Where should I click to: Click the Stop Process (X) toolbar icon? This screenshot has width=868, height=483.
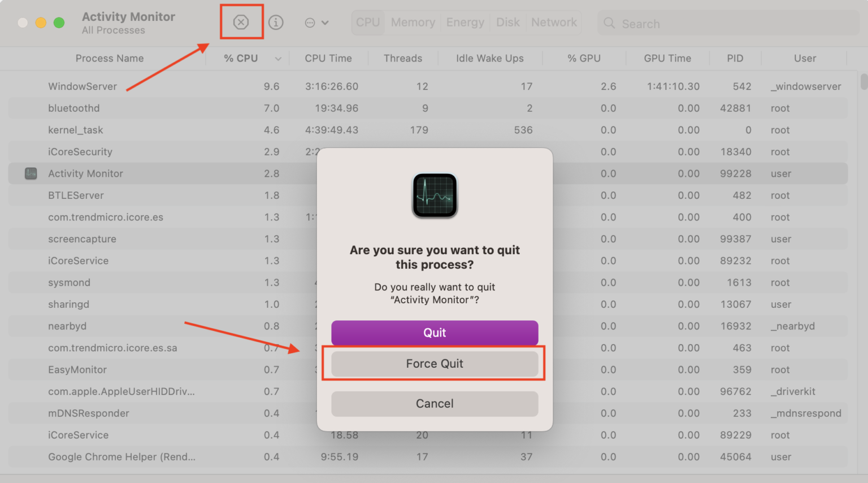coord(242,22)
